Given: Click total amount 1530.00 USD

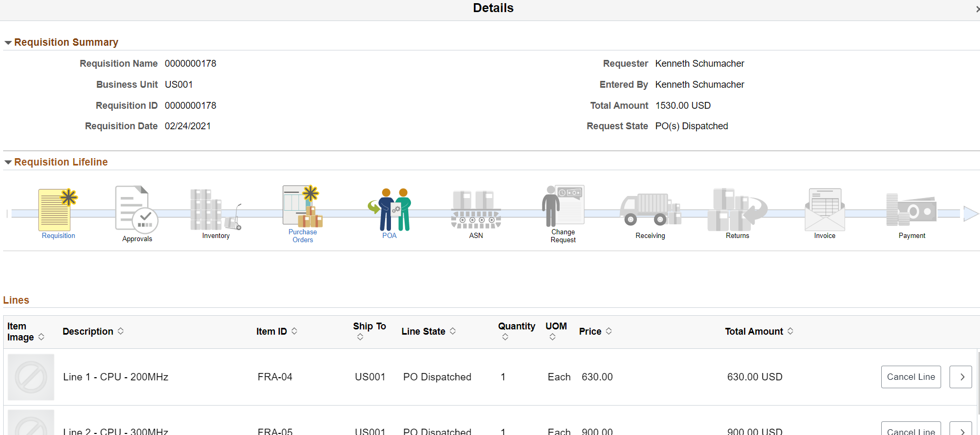Looking at the screenshot, I should [683, 106].
